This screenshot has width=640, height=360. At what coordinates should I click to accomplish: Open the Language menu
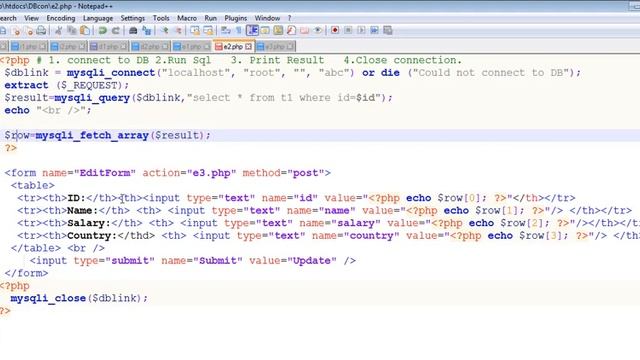pos(98,18)
